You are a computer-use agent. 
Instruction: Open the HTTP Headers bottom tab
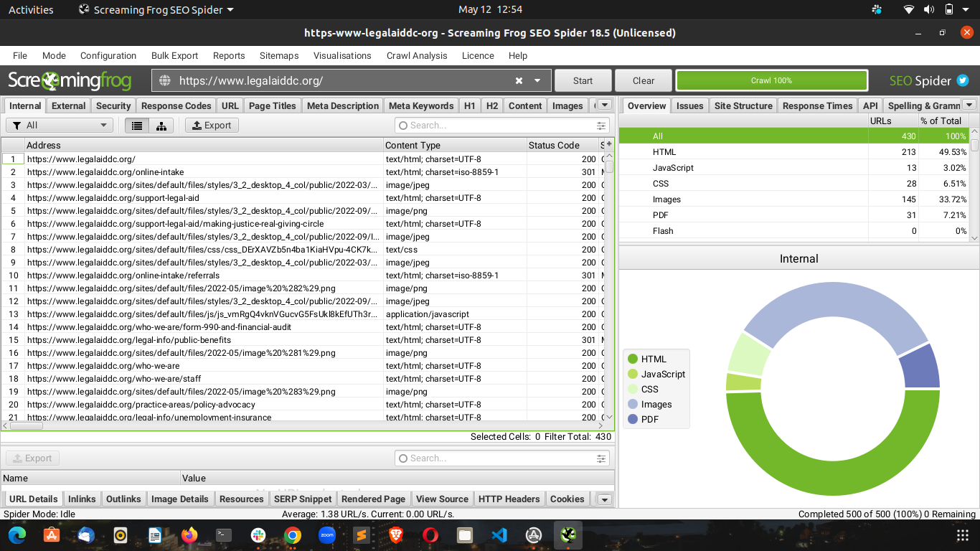point(509,499)
